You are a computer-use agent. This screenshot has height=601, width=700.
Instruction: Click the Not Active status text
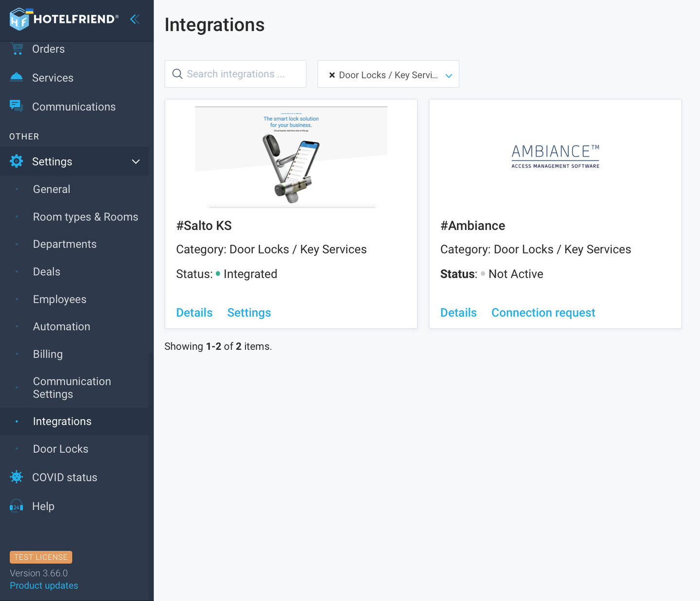pyautogui.click(x=516, y=274)
